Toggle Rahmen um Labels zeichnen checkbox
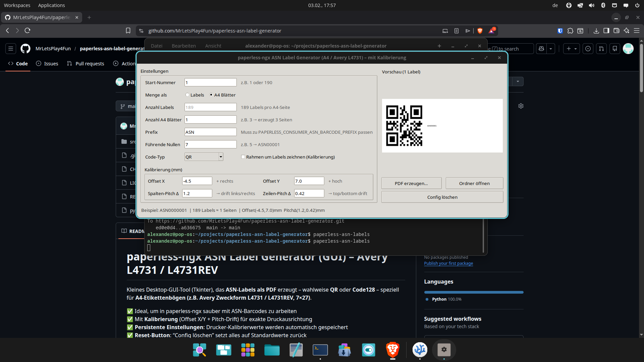Viewport: 644px width, 362px height. pyautogui.click(x=243, y=157)
